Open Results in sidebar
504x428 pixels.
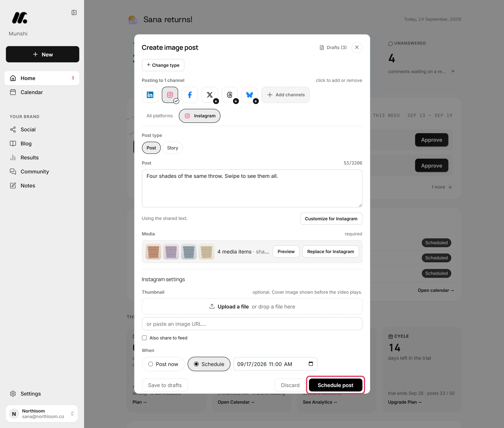42,158
